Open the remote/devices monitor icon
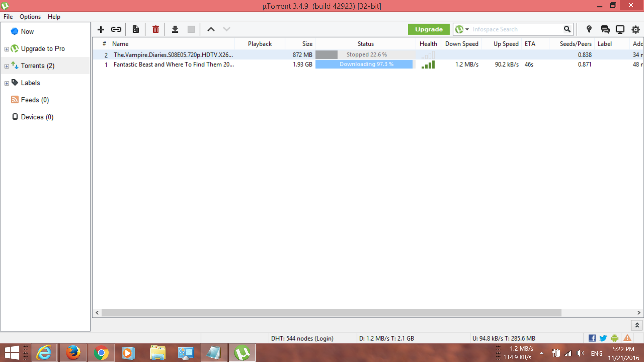Image resolution: width=644 pixels, height=362 pixels. [620, 29]
